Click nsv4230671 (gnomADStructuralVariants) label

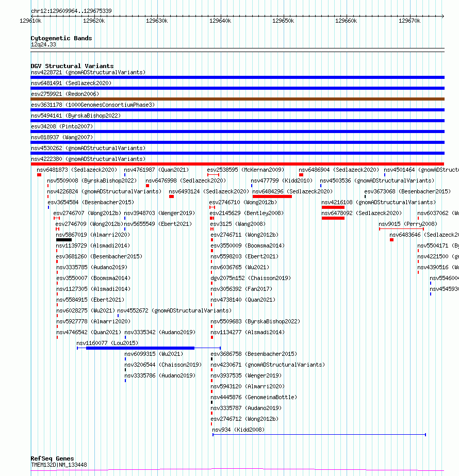(x=268, y=365)
